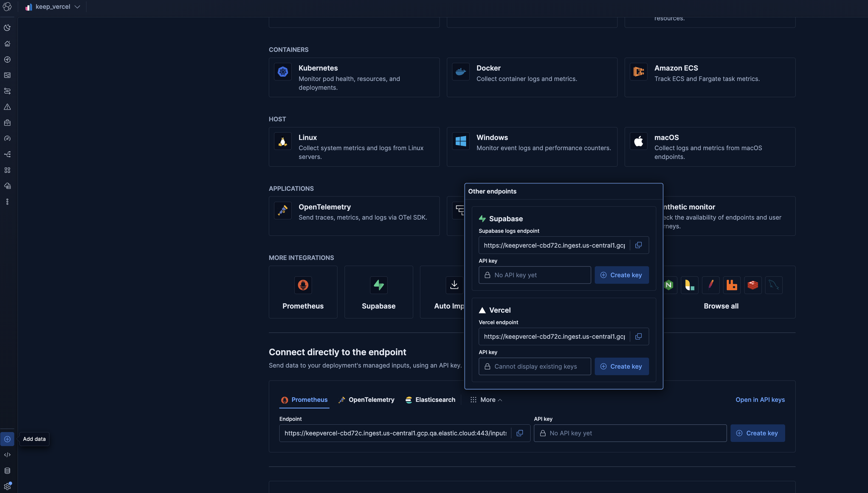The width and height of the screenshot is (868, 493).
Task: Click the Apple macOS logo icon
Action: [639, 141]
